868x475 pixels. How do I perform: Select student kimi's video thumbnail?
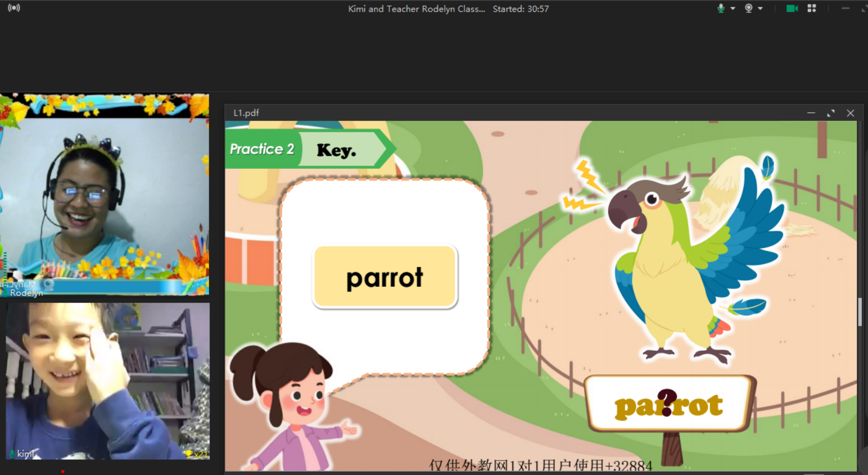pyautogui.click(x=107, y=381)
